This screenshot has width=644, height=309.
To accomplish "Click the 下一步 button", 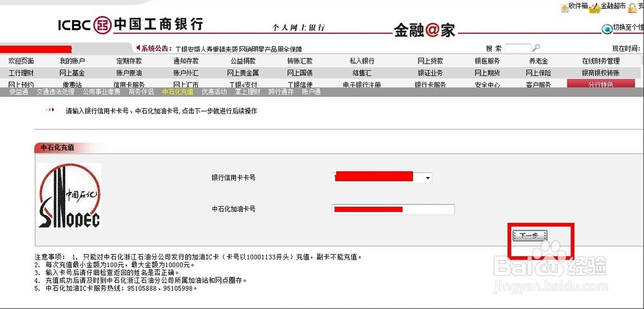I will coord(530,236).
